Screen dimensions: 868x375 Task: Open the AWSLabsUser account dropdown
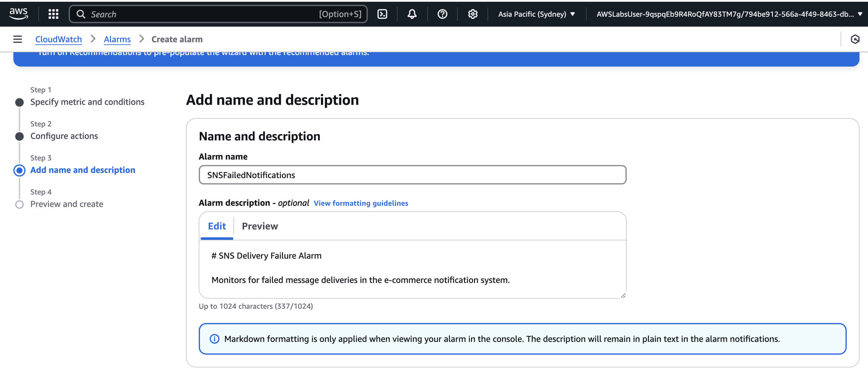coord(729,14)
